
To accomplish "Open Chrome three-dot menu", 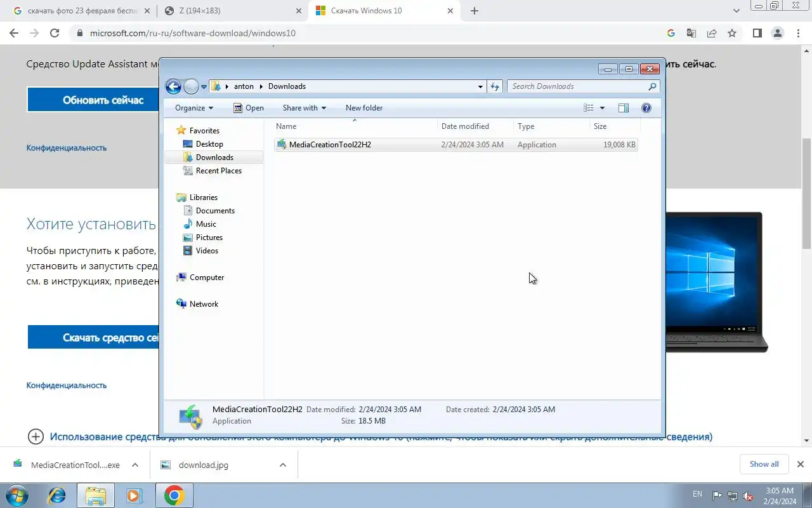I will 797,33.
